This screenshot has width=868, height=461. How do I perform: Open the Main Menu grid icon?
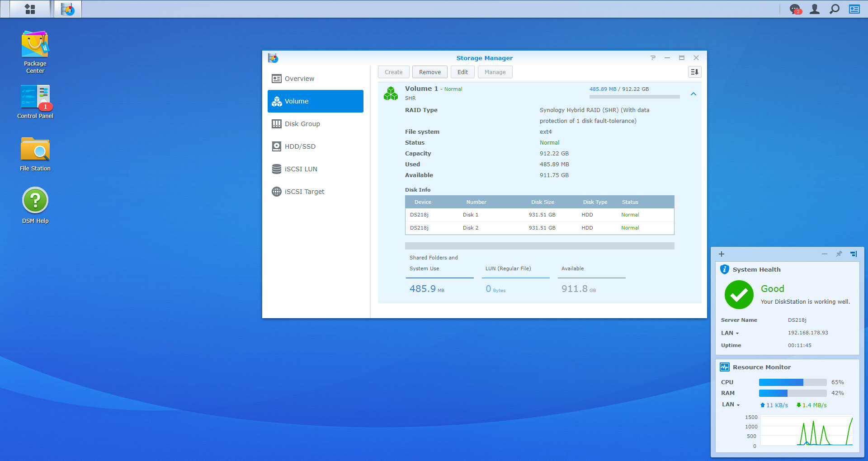point(30,9)
